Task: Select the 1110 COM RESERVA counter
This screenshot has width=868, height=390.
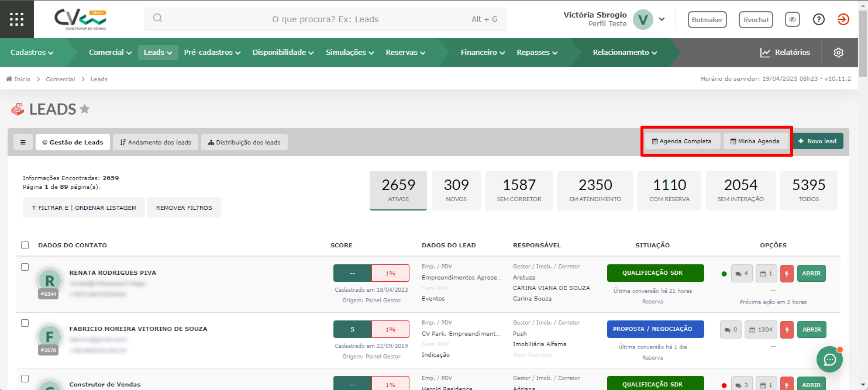Action: point(669,191)
